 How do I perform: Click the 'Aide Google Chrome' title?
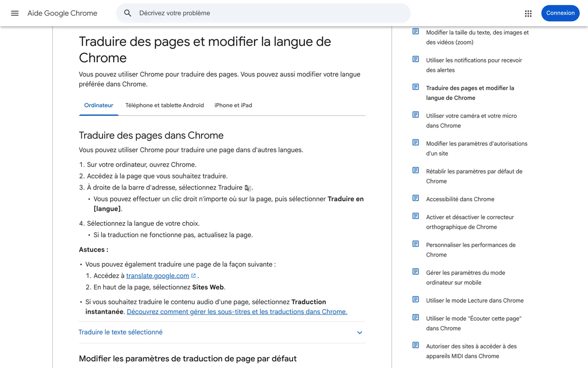click(x=62, y=13)
